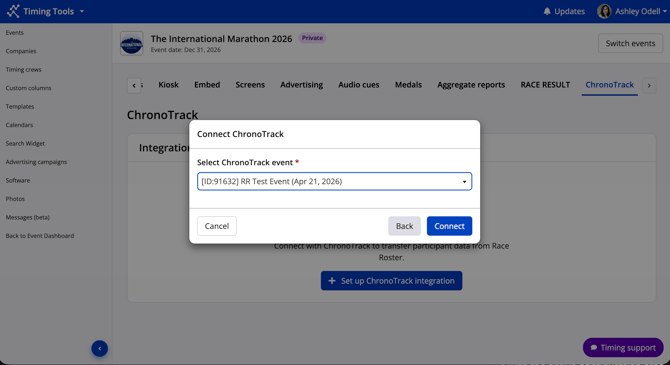The width and height of the screenshot is (670, 365).
Task: Open Custom columns page
Action: 28,88
